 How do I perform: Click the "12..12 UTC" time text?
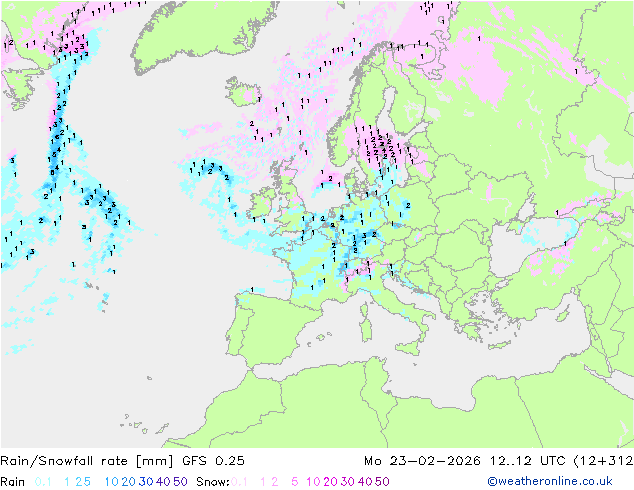527,461
